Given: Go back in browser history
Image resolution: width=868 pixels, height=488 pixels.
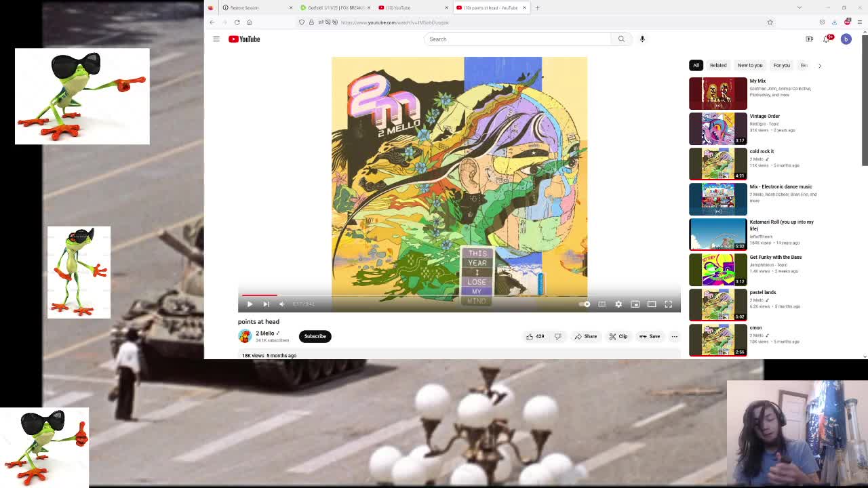Looking at the screenshot, I should pyautogui.click(x=212, y=22).
